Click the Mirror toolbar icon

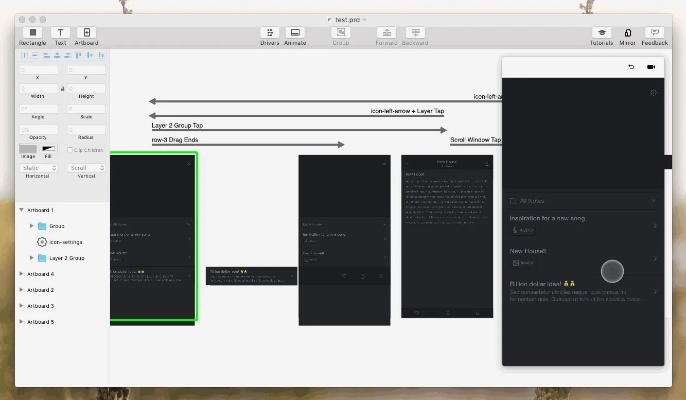coord(628,33)
